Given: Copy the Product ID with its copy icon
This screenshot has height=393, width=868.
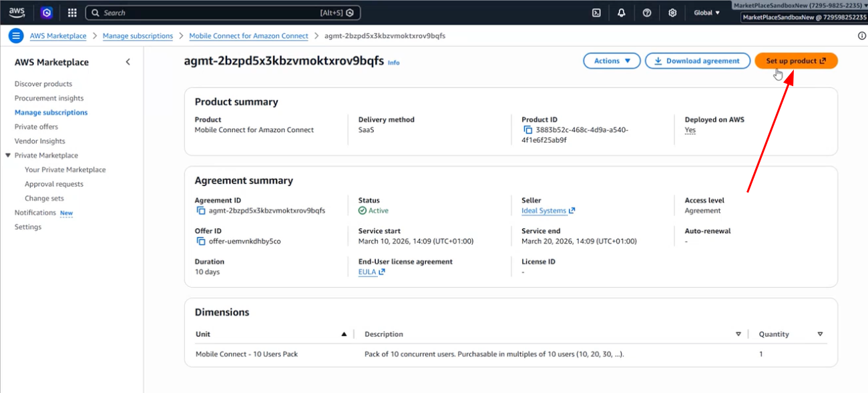Looking at the screenshot, I should point(527,130).
